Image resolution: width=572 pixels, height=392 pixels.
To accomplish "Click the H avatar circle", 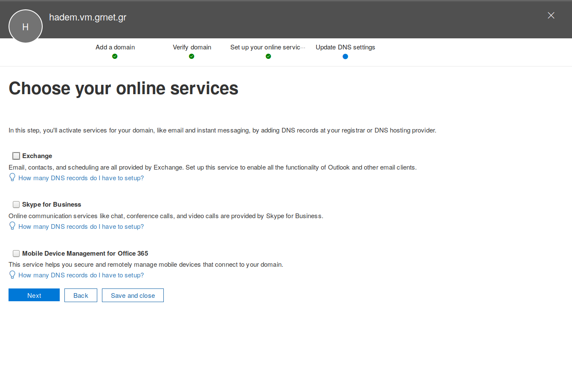I will tap(26, 26).
